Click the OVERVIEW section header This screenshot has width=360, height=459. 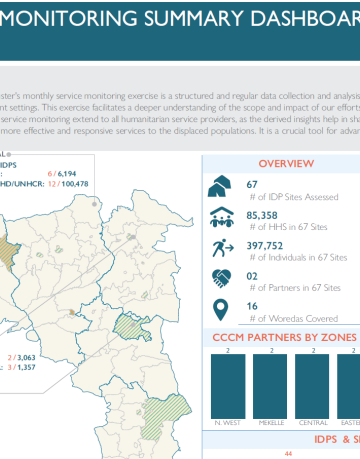click(286, 164)
